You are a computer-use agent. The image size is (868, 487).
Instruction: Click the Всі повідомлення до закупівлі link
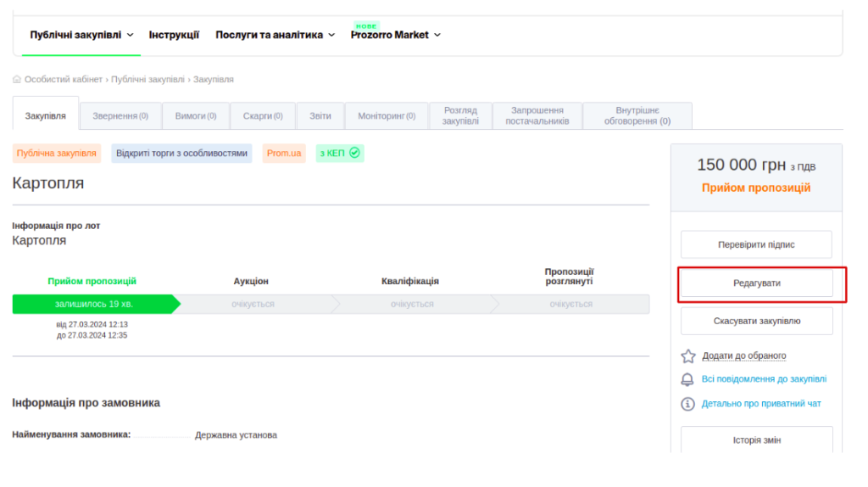coord(764,379)
